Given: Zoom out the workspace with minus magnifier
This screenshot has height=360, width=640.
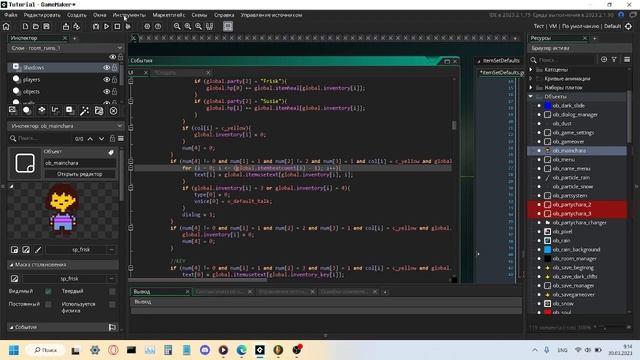Looking at the screenshot, I should [x=177, y=27].
